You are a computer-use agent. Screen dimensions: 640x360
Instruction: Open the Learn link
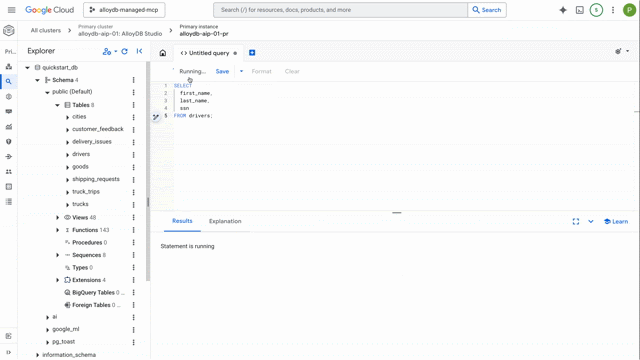tap(616, 221)
